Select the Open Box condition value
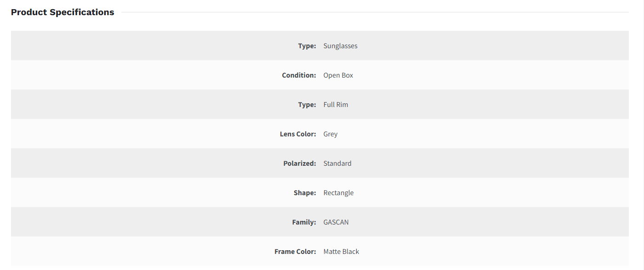The image size is (644, 270). coord(338,75)
